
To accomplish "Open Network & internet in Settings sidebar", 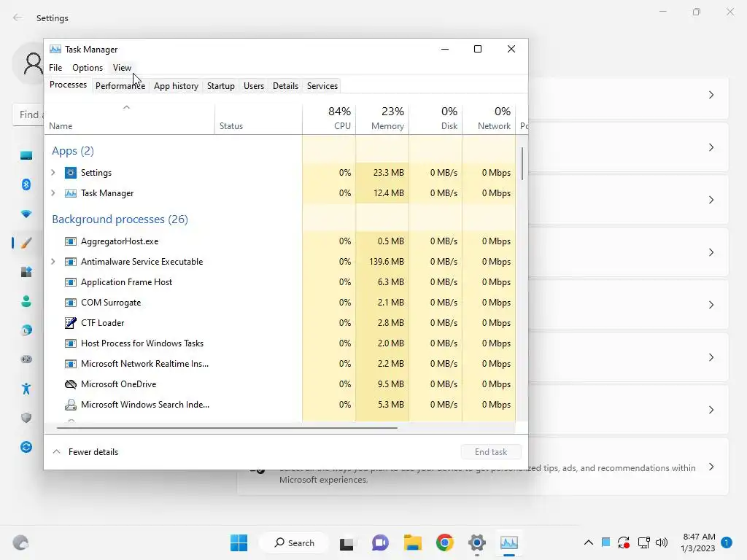I will pos(26,214).
